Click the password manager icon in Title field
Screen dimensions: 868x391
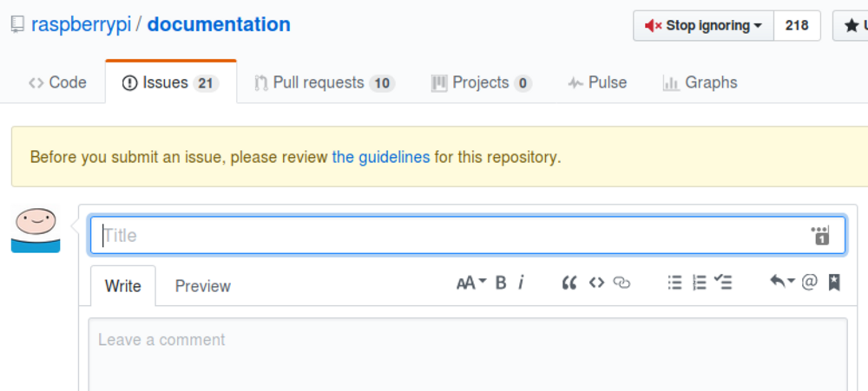pos(820,236)
